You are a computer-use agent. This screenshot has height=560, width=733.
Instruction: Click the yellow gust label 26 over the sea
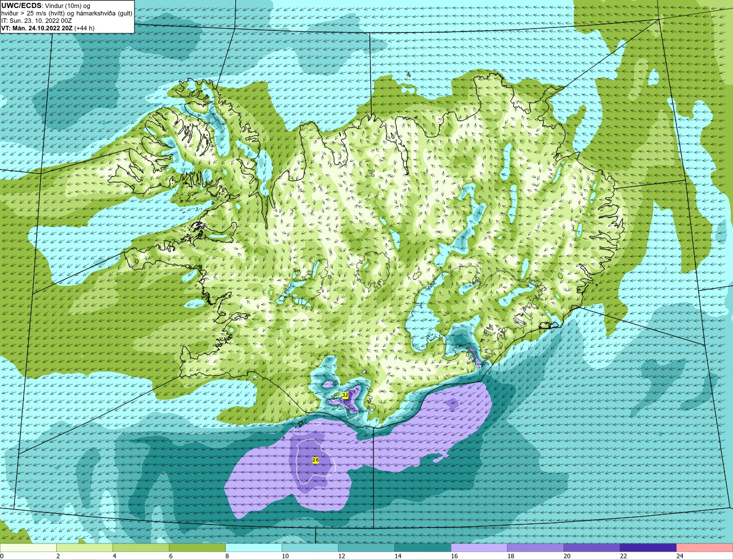(x=315, y=460)
